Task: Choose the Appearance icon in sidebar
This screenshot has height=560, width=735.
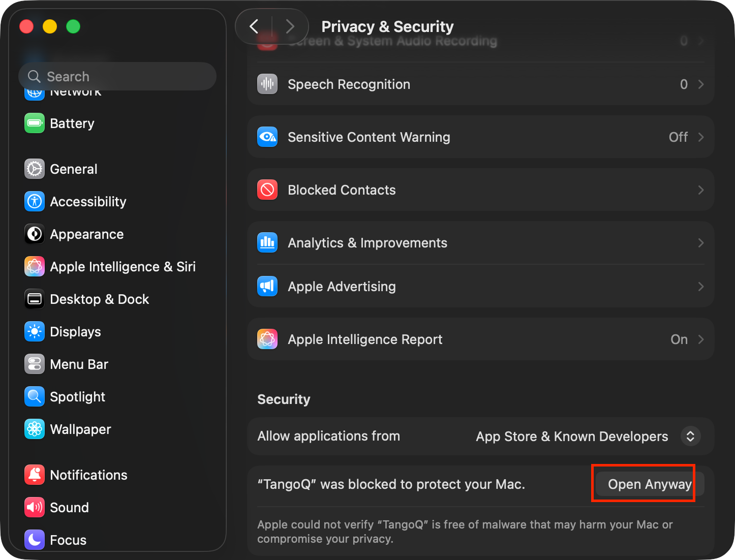Action: point(35,234)
